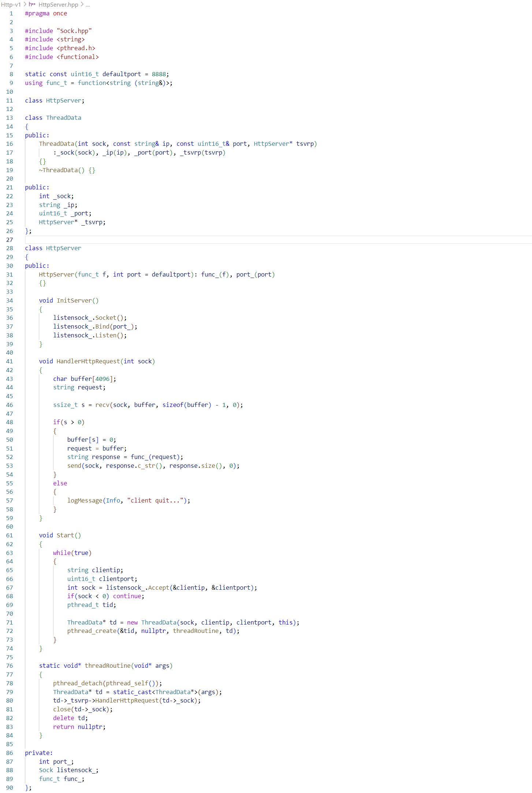532x793 pixels.
Task: Click 'threadRoutine' definition on line 76
Action: (108, 666)
